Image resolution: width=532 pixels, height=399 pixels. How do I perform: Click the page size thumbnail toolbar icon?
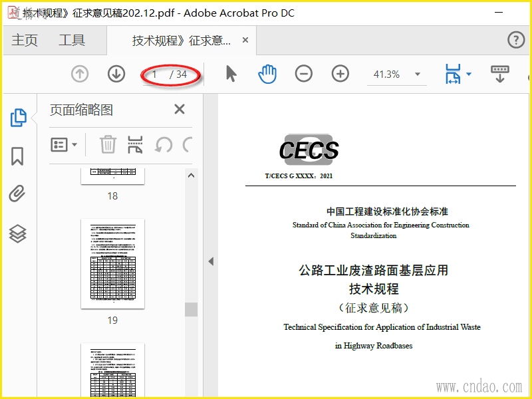point(135,145)
